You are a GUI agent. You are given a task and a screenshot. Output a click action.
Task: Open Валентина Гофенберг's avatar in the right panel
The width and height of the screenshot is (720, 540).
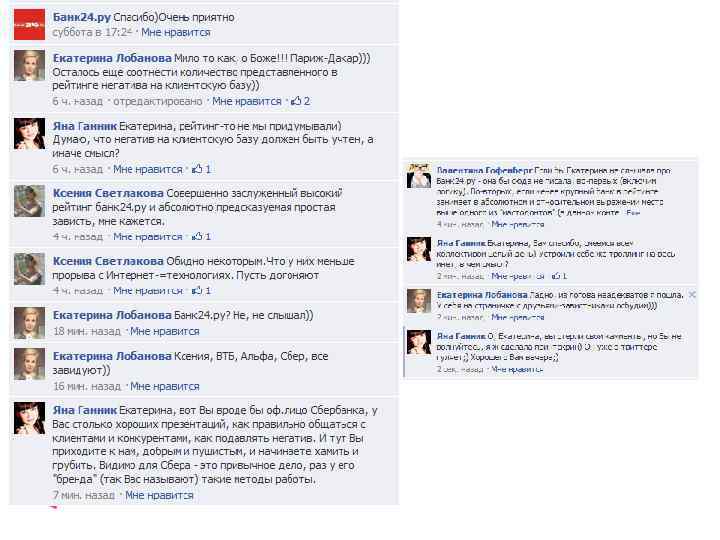419,176
